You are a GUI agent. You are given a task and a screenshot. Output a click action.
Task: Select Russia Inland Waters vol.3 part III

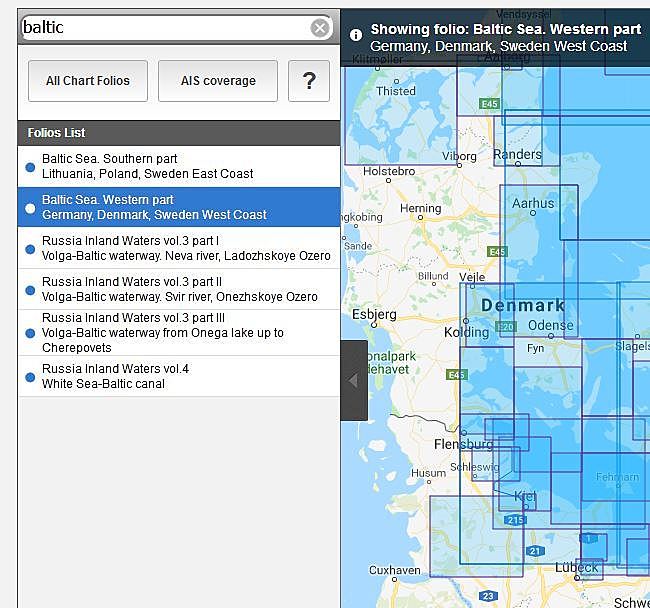179,333
